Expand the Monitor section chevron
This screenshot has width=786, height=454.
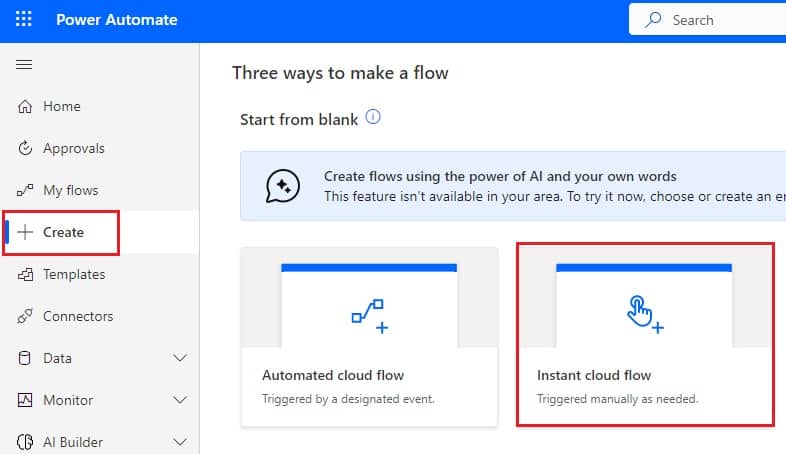tap(180, 400)
